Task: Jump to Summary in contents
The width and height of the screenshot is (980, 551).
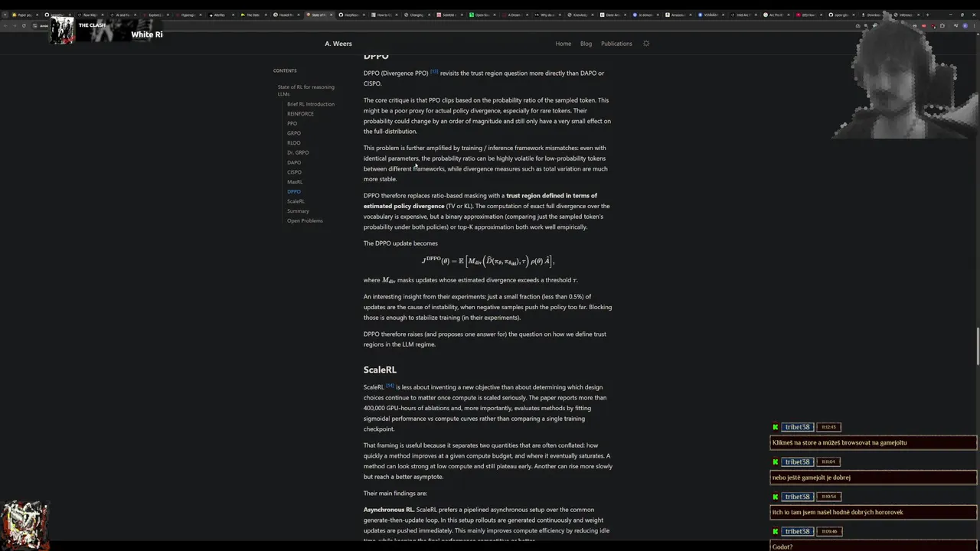Action: pos(298,211)
